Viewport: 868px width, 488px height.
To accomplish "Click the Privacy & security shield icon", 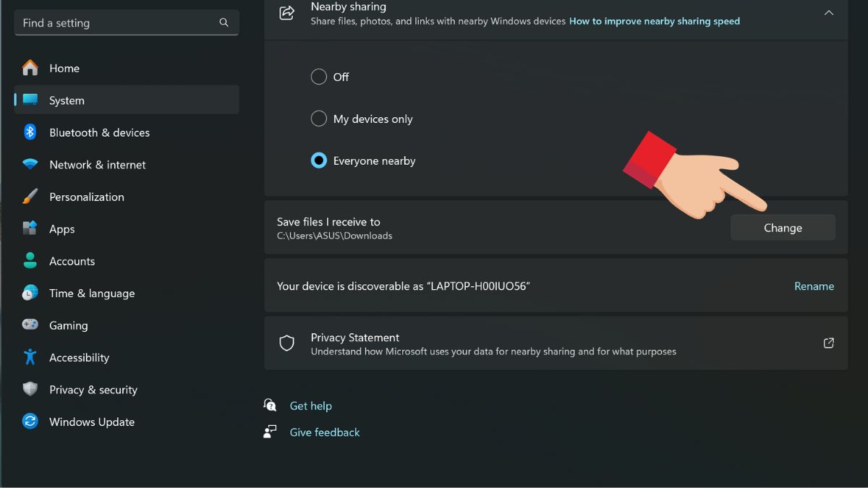I will pyautogui.click(x=30, y=390).
